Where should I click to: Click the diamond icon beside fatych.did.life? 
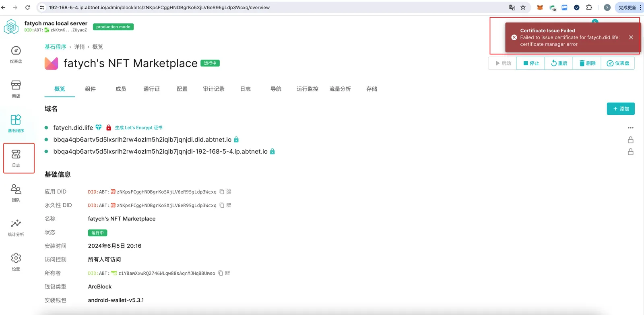(x=99, y=128)
